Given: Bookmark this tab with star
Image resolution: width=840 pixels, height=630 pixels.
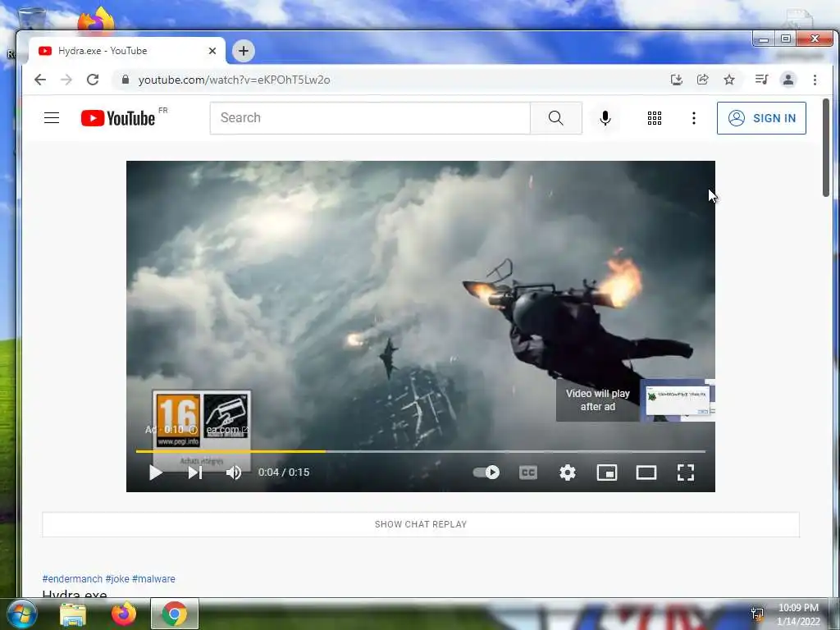Looking at the screenshot, I should 729,80.
